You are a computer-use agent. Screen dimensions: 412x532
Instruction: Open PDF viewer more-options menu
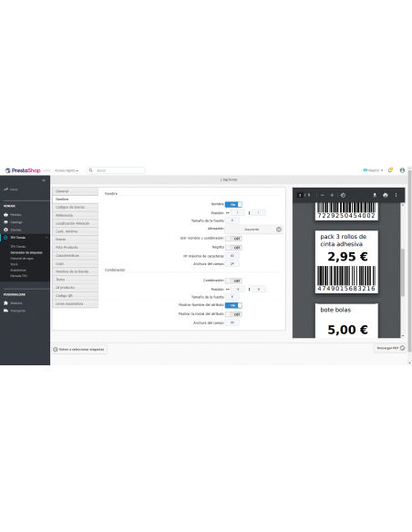coord(396,195)
